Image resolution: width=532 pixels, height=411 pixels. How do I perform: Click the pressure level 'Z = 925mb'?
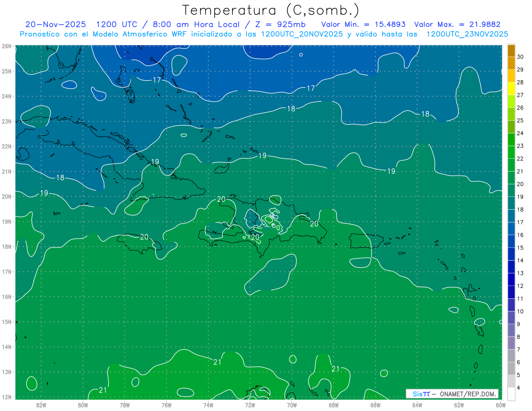[x=280, y=24]
